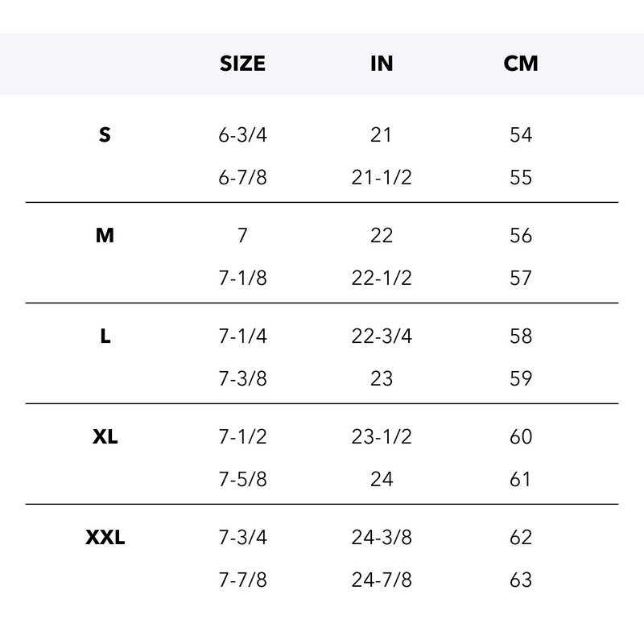Select the L size row label

point(105,336)
